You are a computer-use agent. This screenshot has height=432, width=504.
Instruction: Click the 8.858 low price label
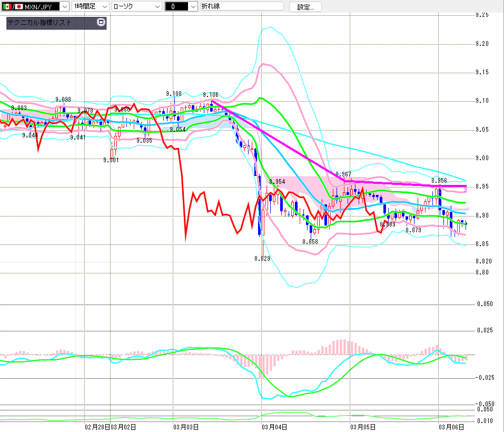310,242
